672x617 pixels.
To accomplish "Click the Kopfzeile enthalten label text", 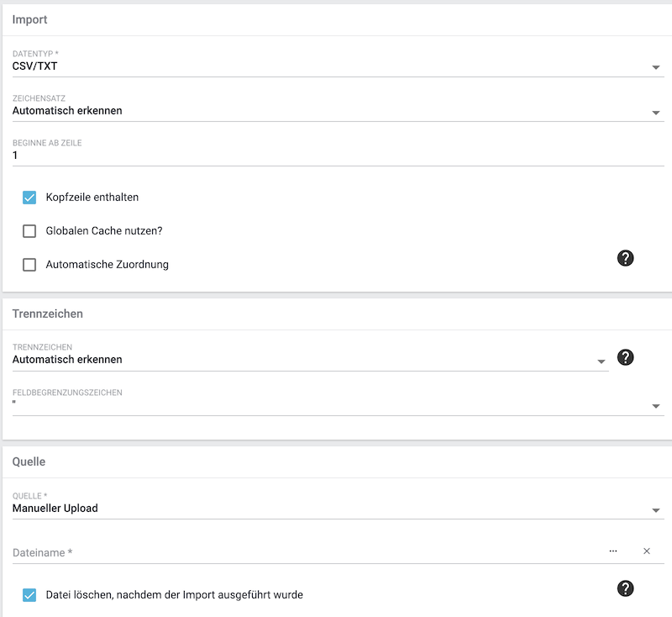I will click(92, 198).
